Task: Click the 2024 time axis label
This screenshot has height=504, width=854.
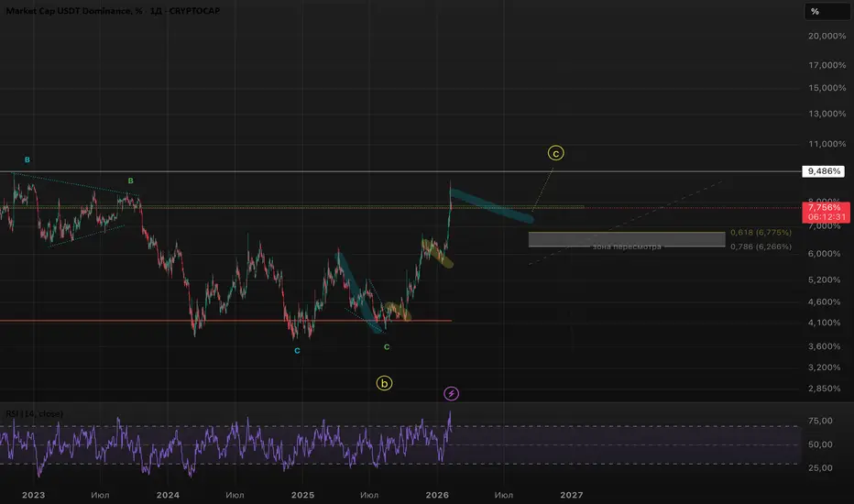Action: [x=168, y=495]
